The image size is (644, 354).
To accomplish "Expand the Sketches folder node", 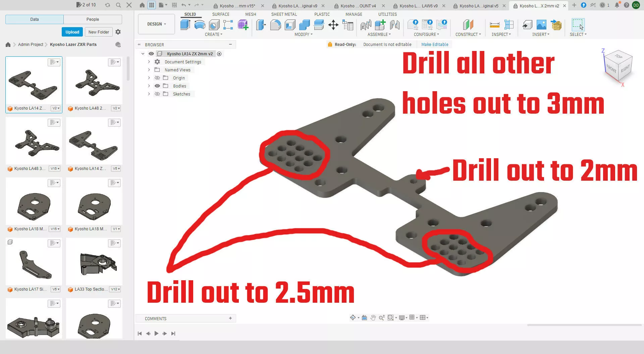I will coord(149,94).
